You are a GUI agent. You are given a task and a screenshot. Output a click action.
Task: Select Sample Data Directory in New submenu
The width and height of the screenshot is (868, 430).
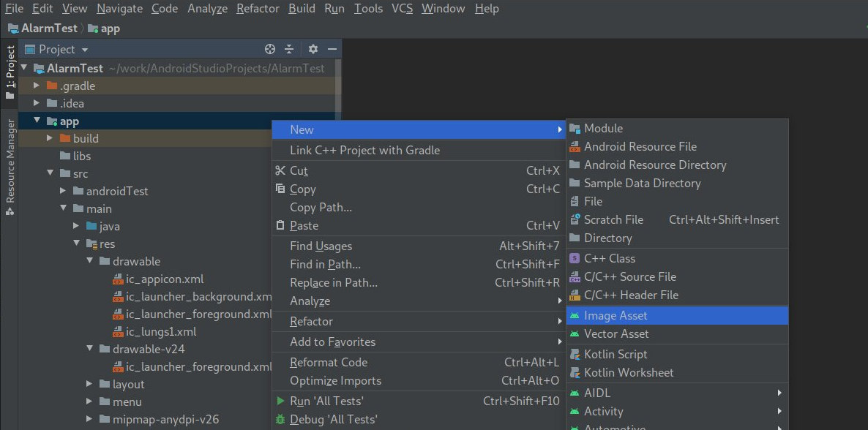677,183
